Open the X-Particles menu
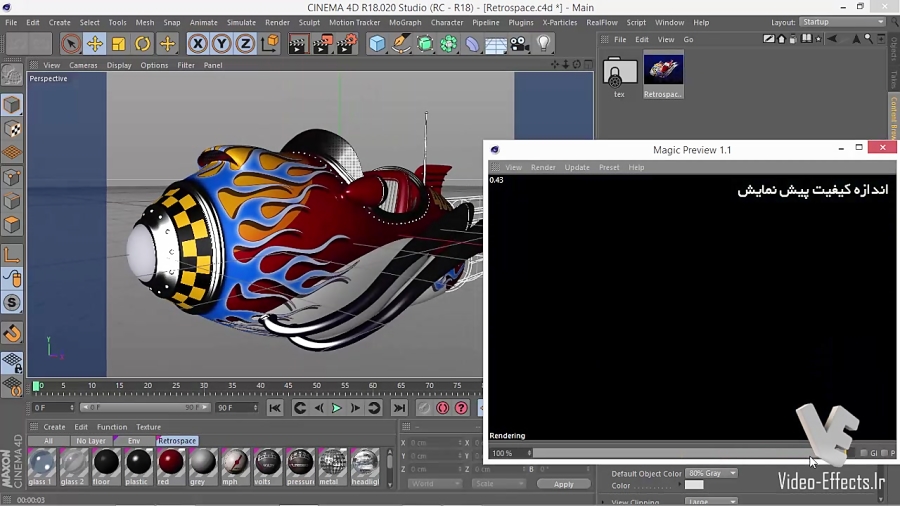The image size is (900, 506). click(560, 22)
